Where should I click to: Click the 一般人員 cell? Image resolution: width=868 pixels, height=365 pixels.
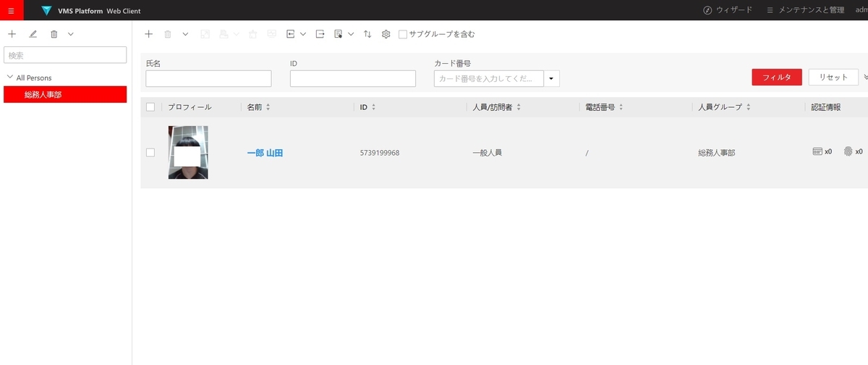point(487,153)
